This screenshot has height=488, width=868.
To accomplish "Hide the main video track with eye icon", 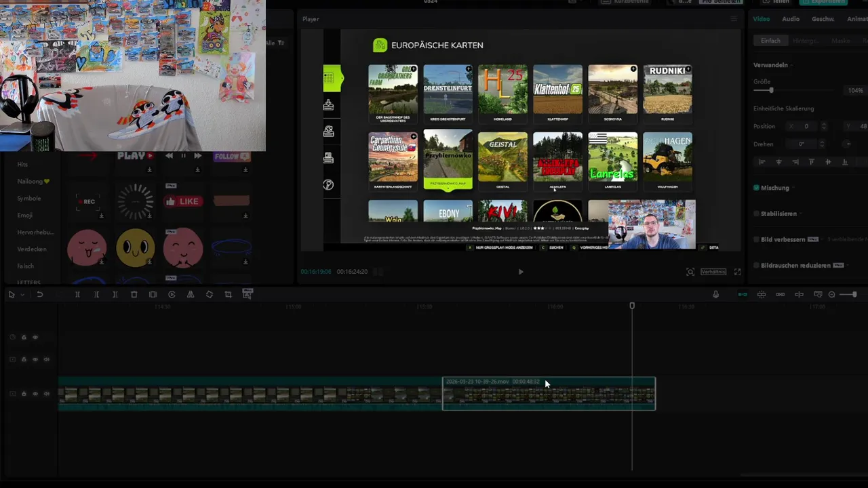I will [35, 394].
